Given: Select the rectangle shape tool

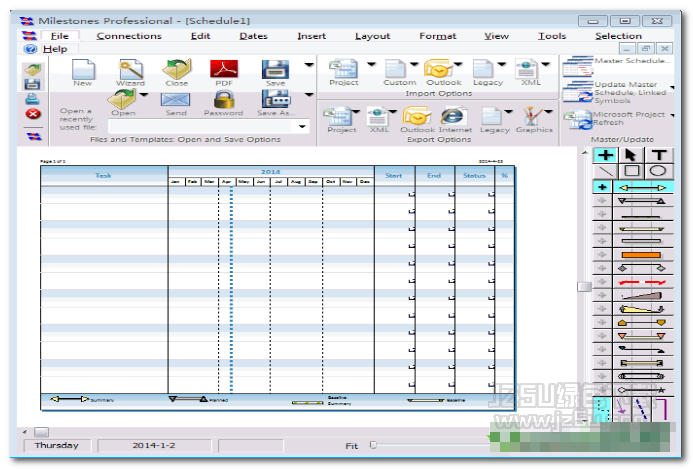Looking at the screenshot, I should click(x=631, y=171).
